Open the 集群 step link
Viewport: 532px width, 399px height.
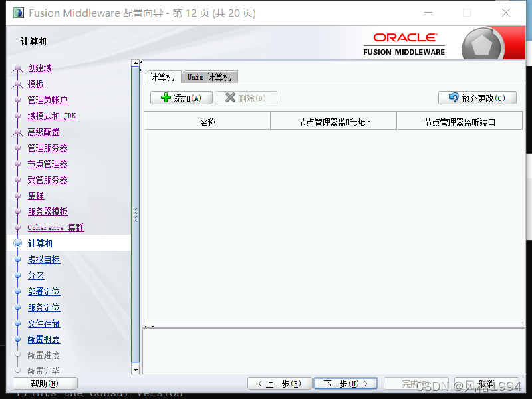pos(36,196)
